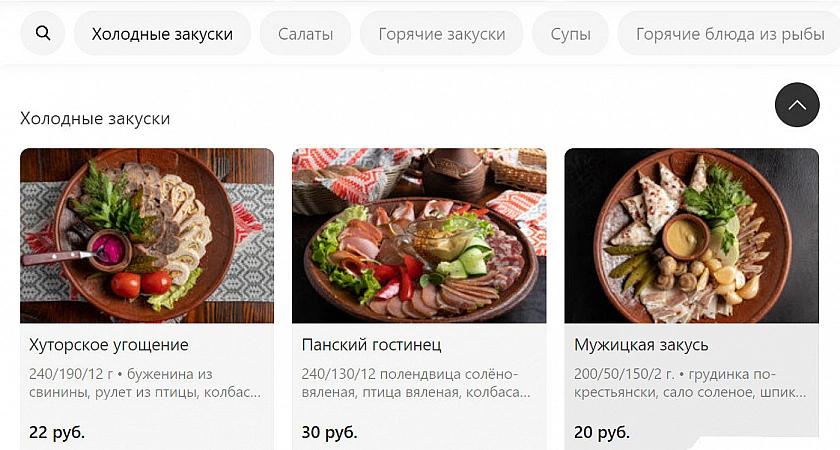This screenshot has height=450, width=840.
Task: Open the menu search magnifier icon
Action: click(43, 33)
